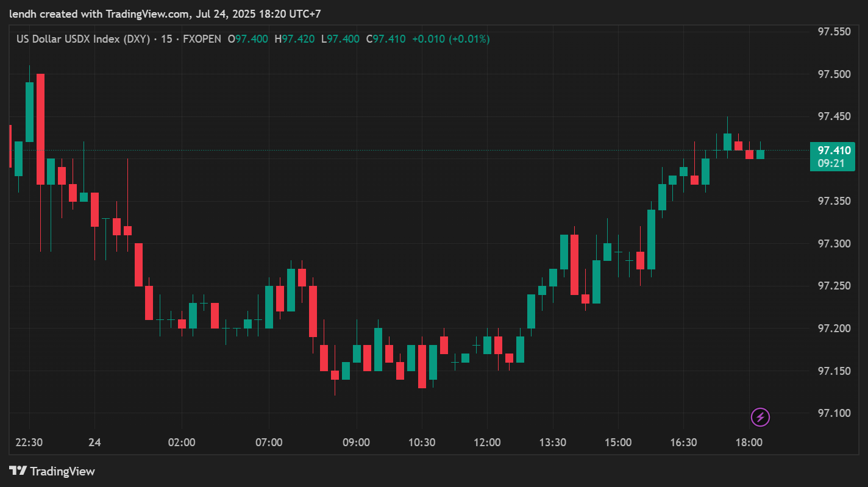Click the low value L97.400
The width and height of the screenshot is (868, 487).
pos(340,39)
